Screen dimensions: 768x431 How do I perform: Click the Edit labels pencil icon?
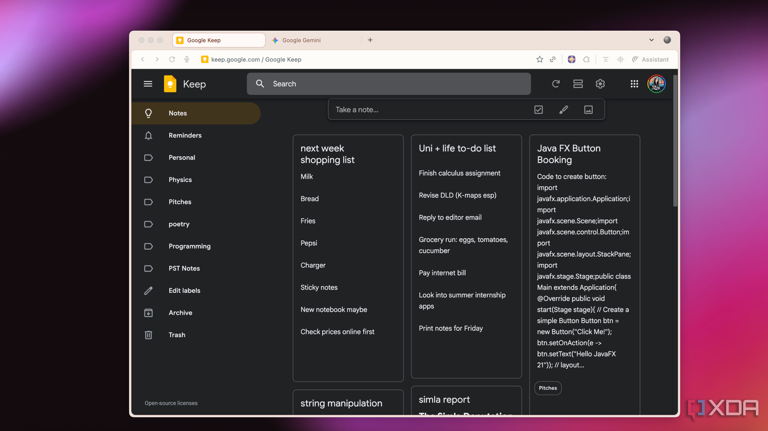[148, 290]
